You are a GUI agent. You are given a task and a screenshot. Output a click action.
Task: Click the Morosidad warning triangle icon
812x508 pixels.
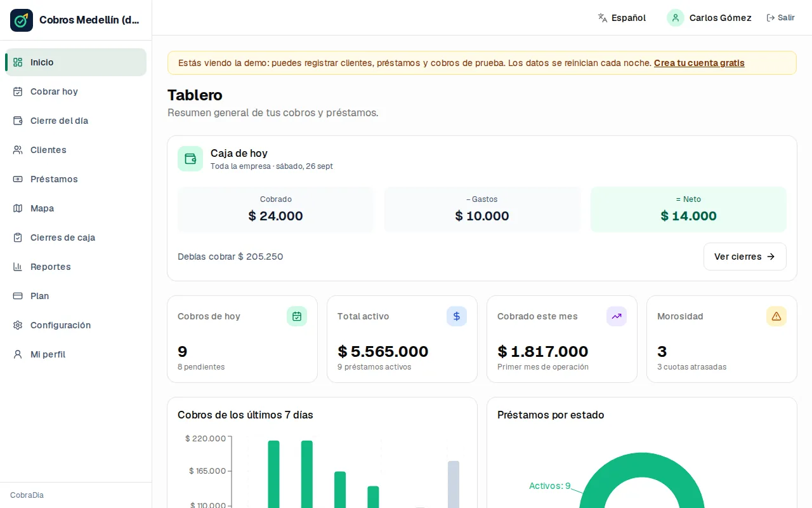[776, 316]
